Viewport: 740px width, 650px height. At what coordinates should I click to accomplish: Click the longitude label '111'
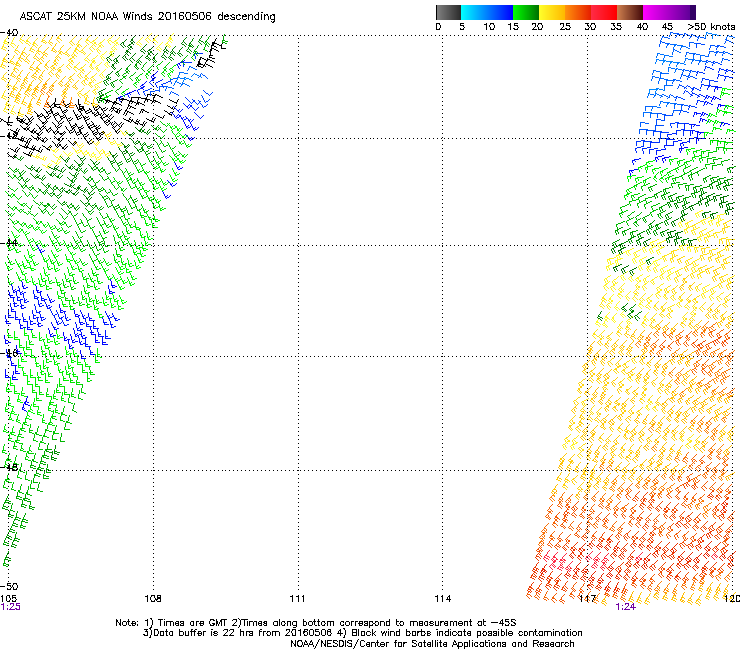tap(297, 599)
